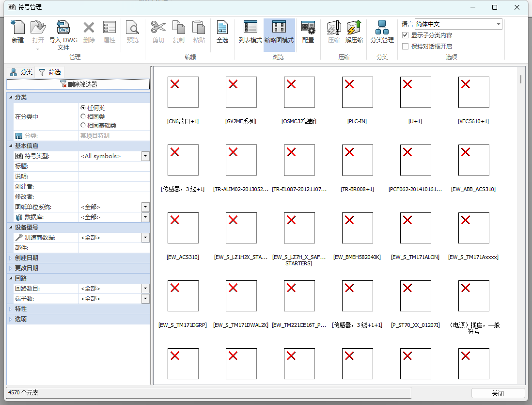Click the 4570 个元素 status text
Screen dimensions: 532x405
pos(23,392)
